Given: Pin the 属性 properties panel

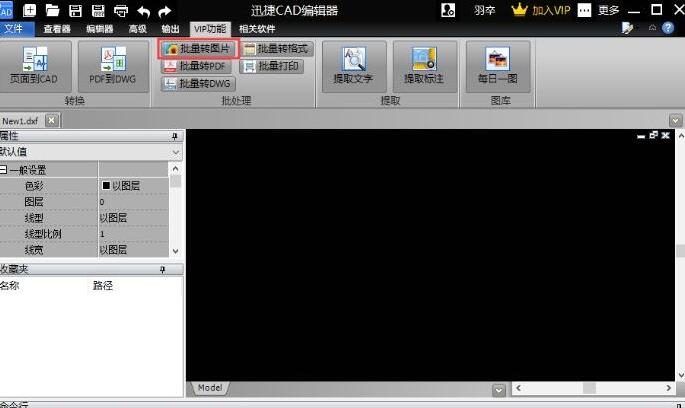Looking at the screenshot, I should pyautogui.click(x=175, y=137).
